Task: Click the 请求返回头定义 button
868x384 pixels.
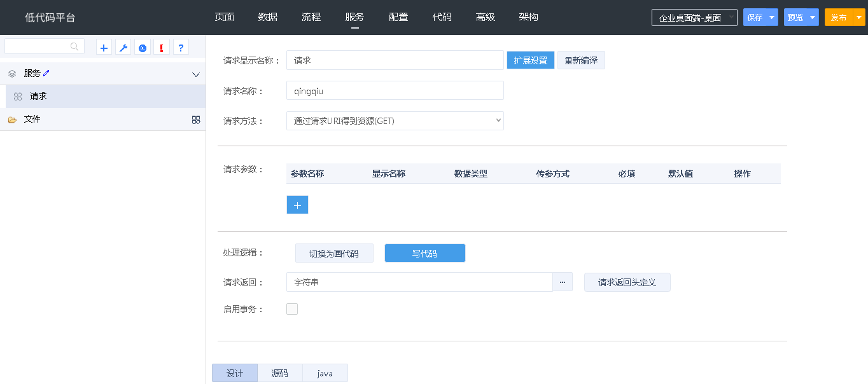Action: 627,282
